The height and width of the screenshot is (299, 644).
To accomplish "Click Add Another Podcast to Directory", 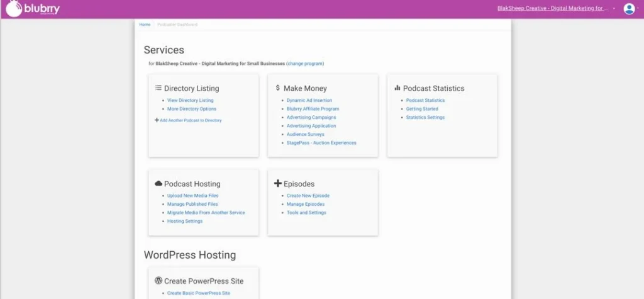I will [191, 120].
